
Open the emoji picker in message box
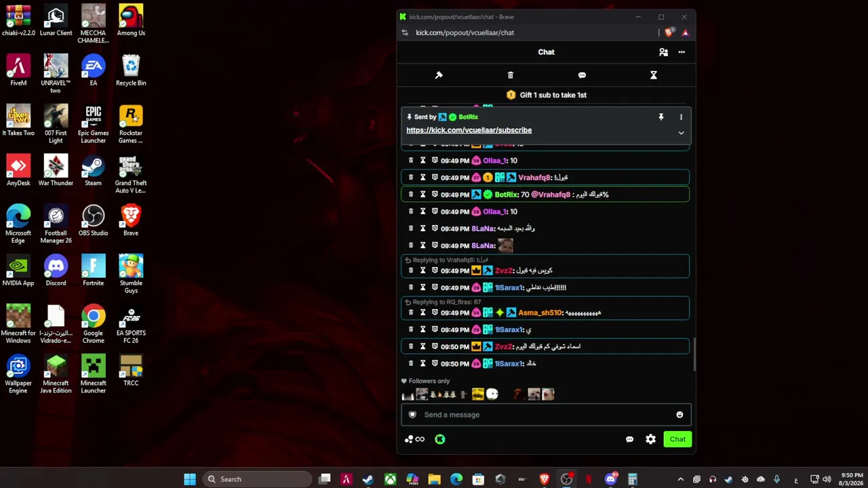[x=679, y=415]
